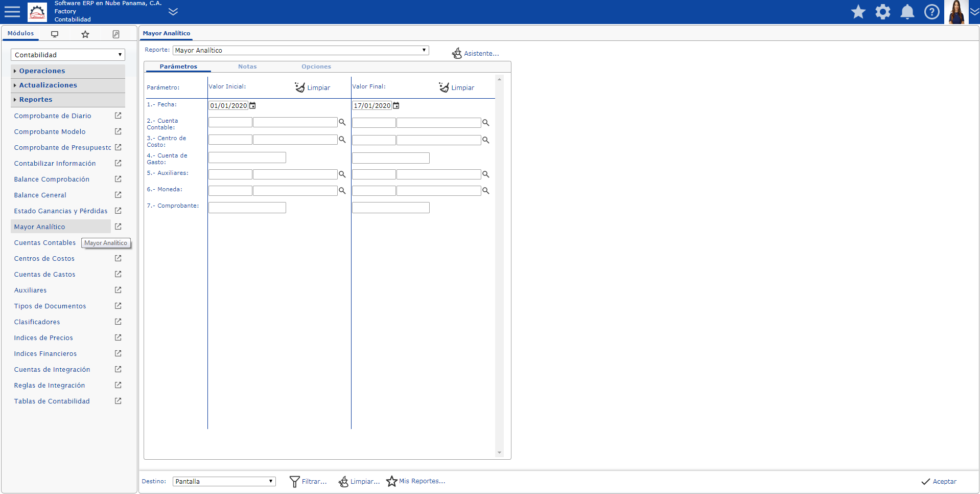This screenshot has width=980, height=494.
Task: Click the Filtrar button
Action: 308,481
